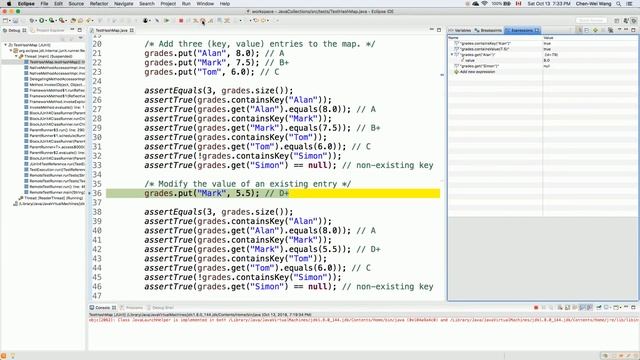The image size is (640, 360).
Task: Open the Run launch dropdown arrow
Action: [46, 20]
